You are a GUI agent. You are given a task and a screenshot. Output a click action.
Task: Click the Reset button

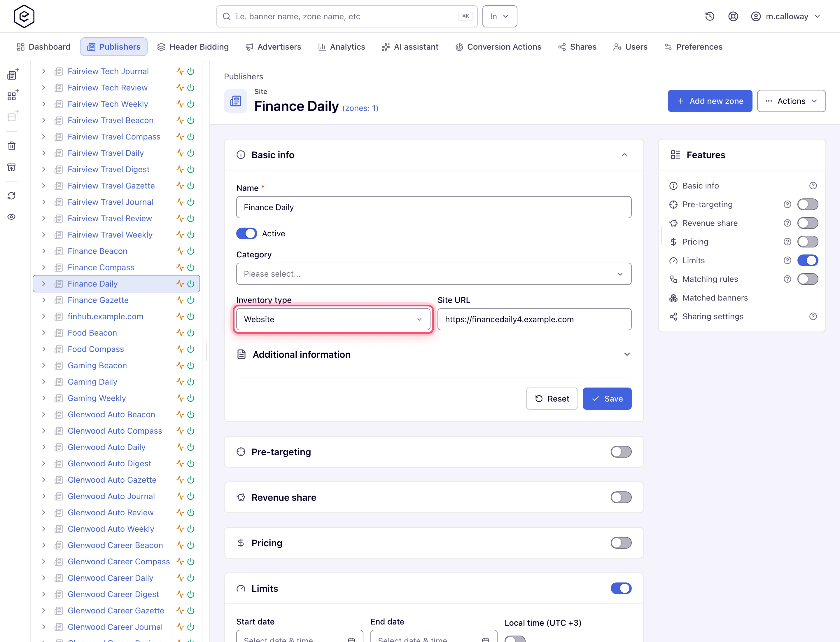(552, 399)
